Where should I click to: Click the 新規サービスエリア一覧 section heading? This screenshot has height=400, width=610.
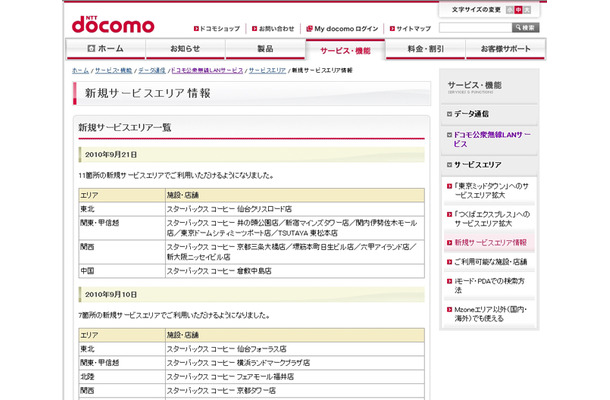[x=125, y=127]
